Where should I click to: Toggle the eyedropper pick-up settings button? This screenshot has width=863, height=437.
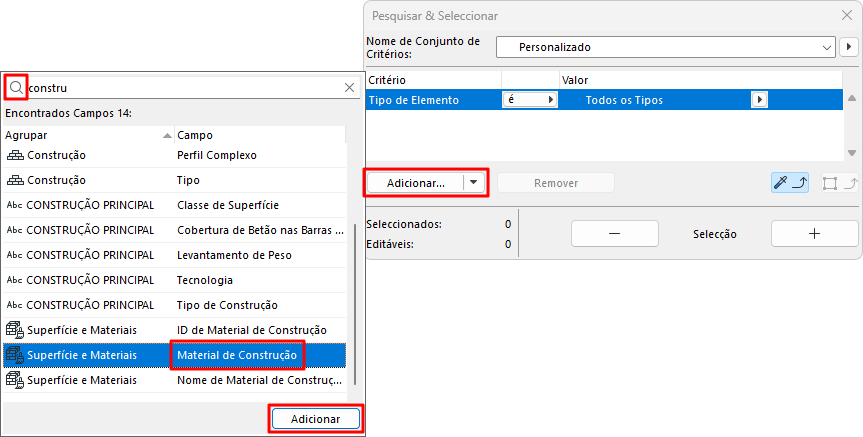[790, 183]
